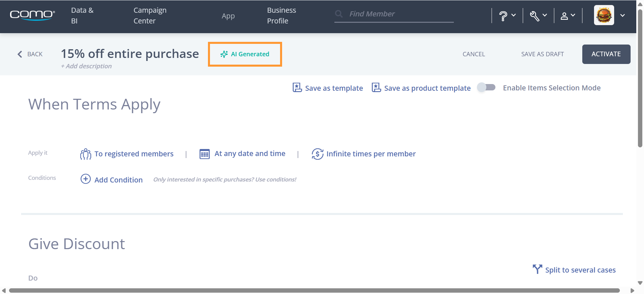Click Save as product template text
The height and width of the screenshot is (294, 644).
427,88
